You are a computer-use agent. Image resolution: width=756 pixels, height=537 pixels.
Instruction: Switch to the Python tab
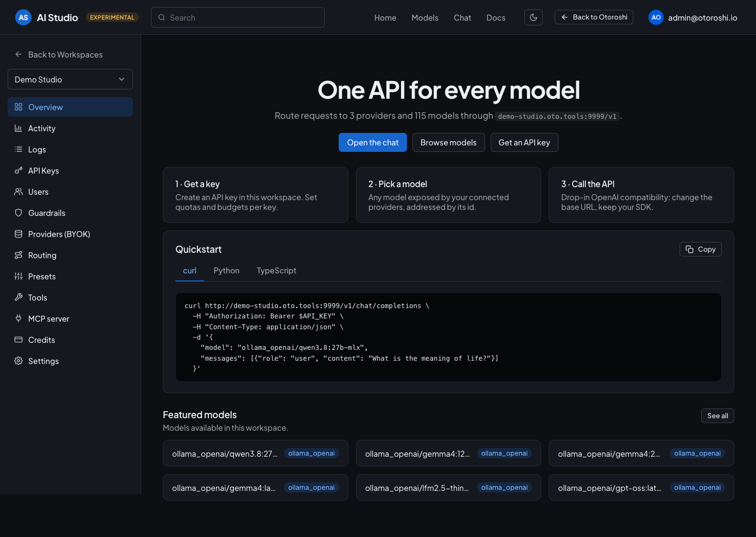226,271
